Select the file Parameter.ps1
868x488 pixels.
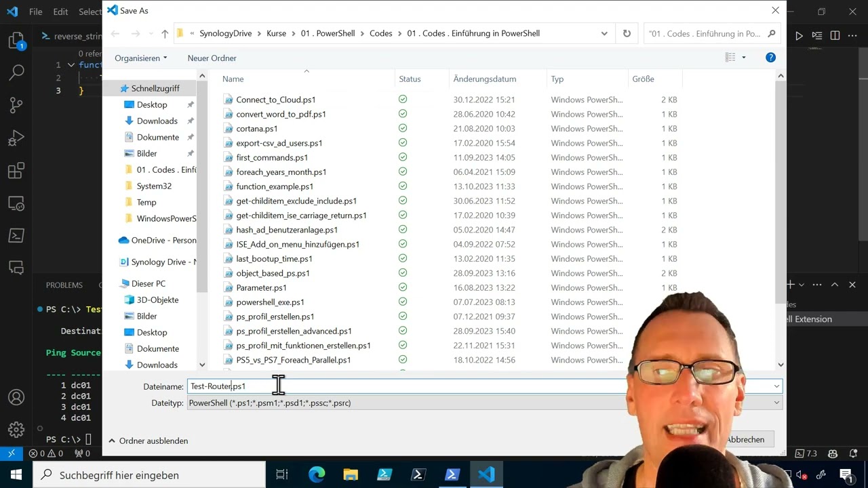click(x=261, y=287)
